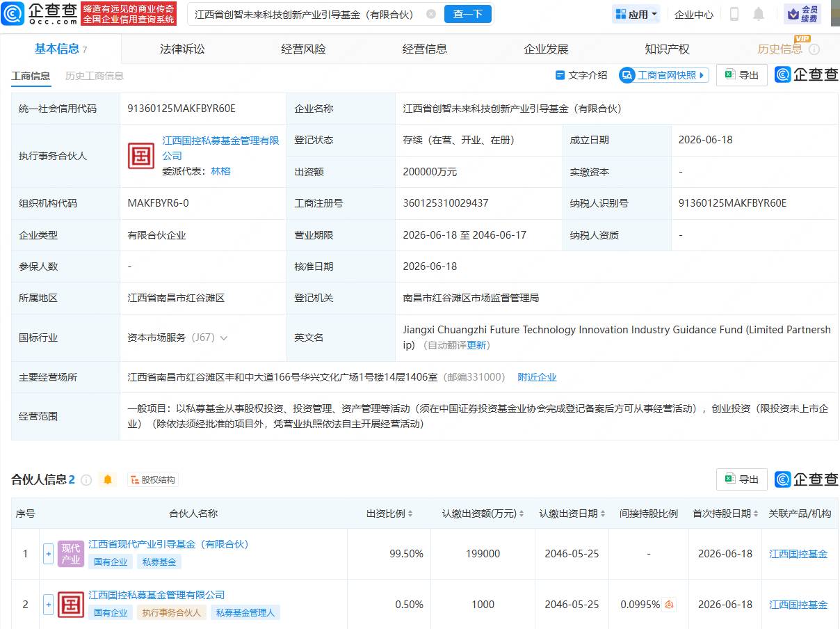Open the help icon beside 历史信息 tab
The height and width of the screenshot is (629, 840).
pyautogui.click(x=814, y=49)
